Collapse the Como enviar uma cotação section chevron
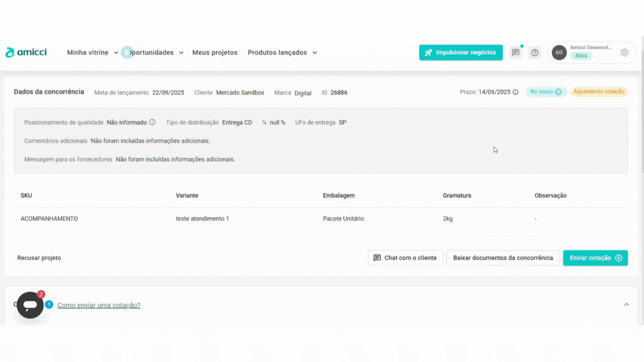The width and height of the screenshot is (644, 362). tap(626, 304)
